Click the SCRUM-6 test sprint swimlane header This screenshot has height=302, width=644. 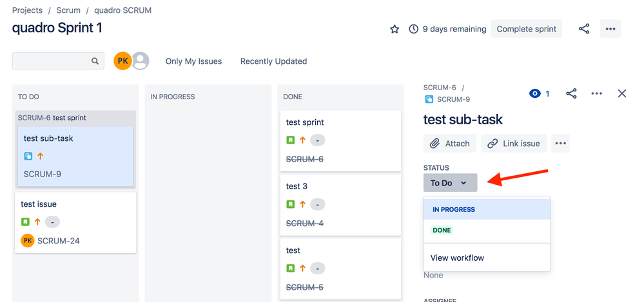(75, 118)
